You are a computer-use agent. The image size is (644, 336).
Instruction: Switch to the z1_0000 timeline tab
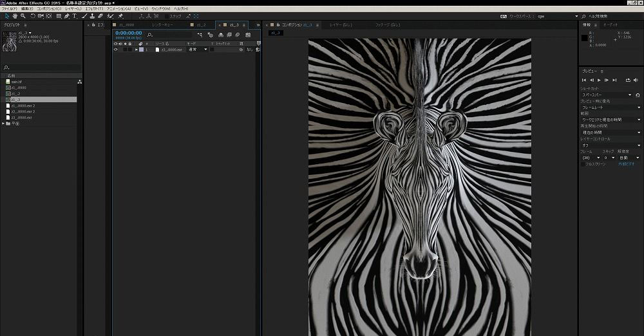(x=126, y=24)
